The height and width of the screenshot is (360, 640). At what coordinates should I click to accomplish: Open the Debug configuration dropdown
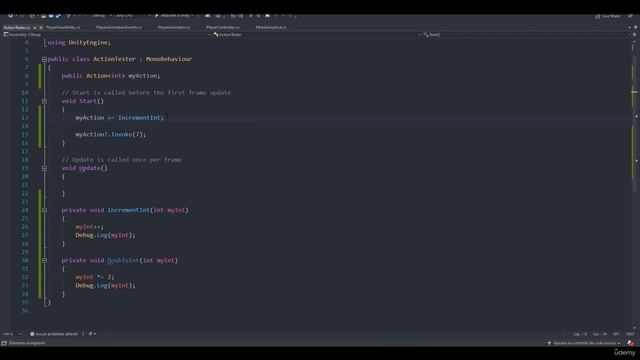(101, 16)
